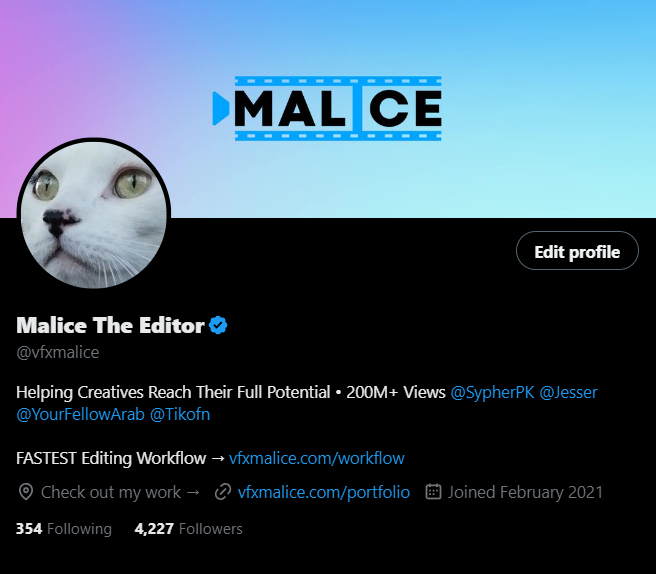Click the calendar joined-date icon
The width and height of the screenshot is (656, 574).
[x=433, y=492]
